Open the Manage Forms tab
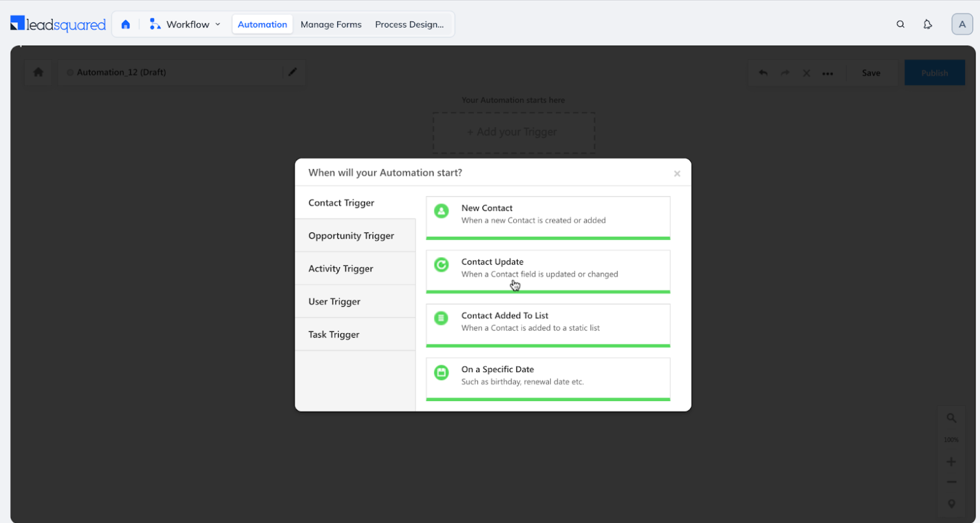 (331, 24)
